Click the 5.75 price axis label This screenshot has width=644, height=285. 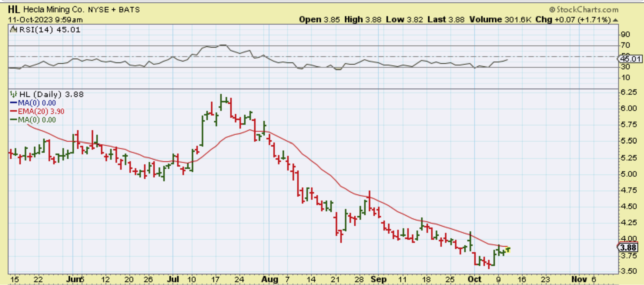pyautogui.click(x=629, y=125)
